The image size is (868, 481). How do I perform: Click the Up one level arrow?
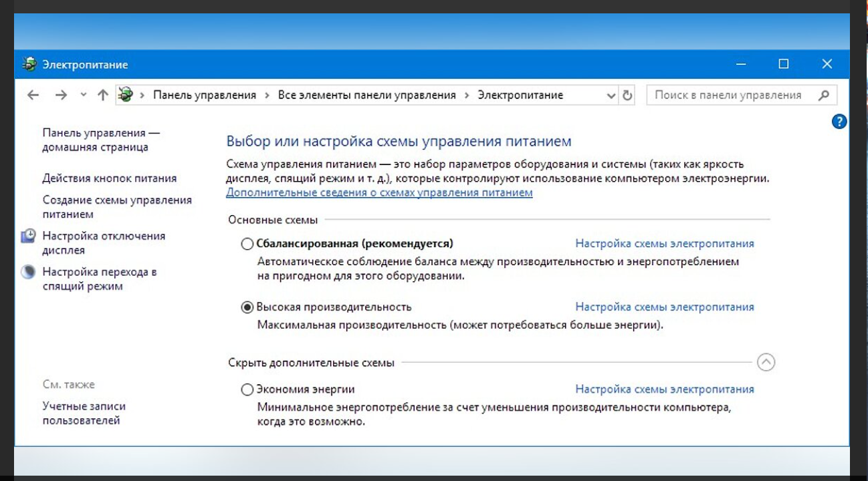pyautogui.click(x=102, y=95)
